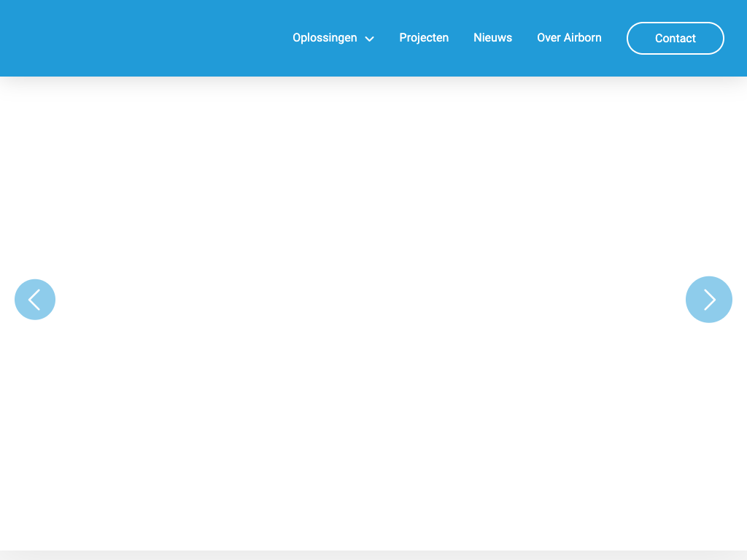Follow the Nieuws link
Viewport: 747px width, 560px height.
(492, 38)
